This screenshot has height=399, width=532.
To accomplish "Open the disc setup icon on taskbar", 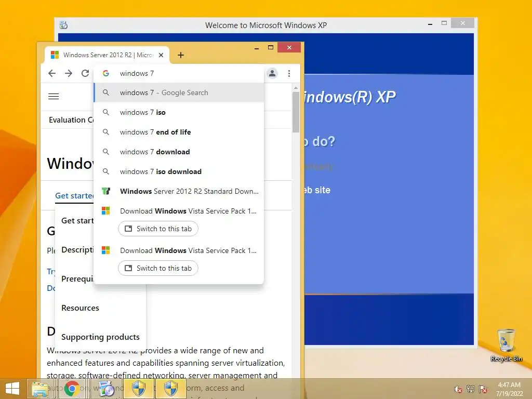I will click(x=107, y=389).
